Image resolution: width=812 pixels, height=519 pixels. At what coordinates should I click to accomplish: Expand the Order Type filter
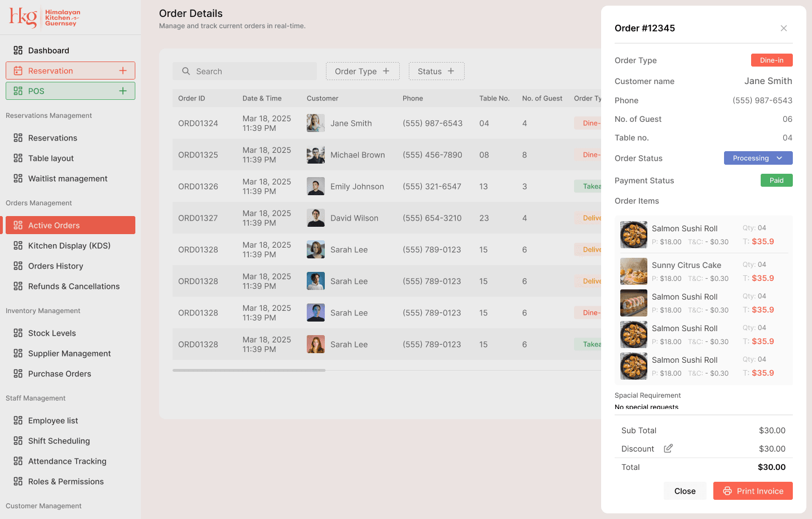pos(363,71)
